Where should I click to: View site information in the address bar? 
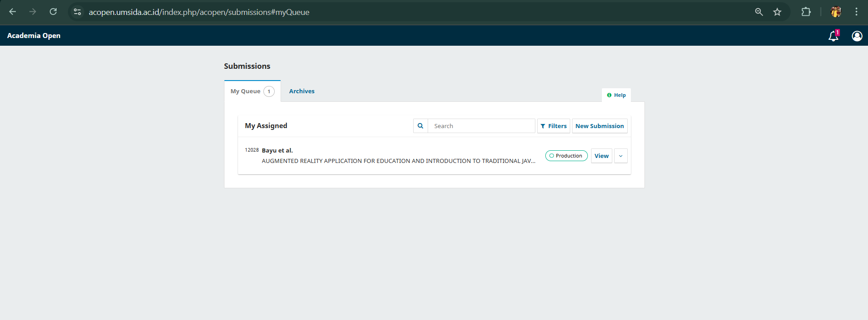[x=77, y=12]
